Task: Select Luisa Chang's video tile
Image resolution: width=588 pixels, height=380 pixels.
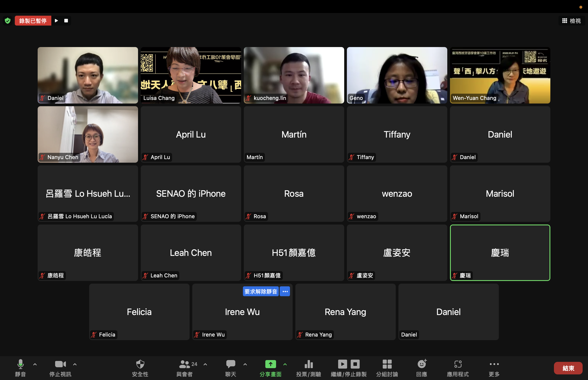Action: 191,75
